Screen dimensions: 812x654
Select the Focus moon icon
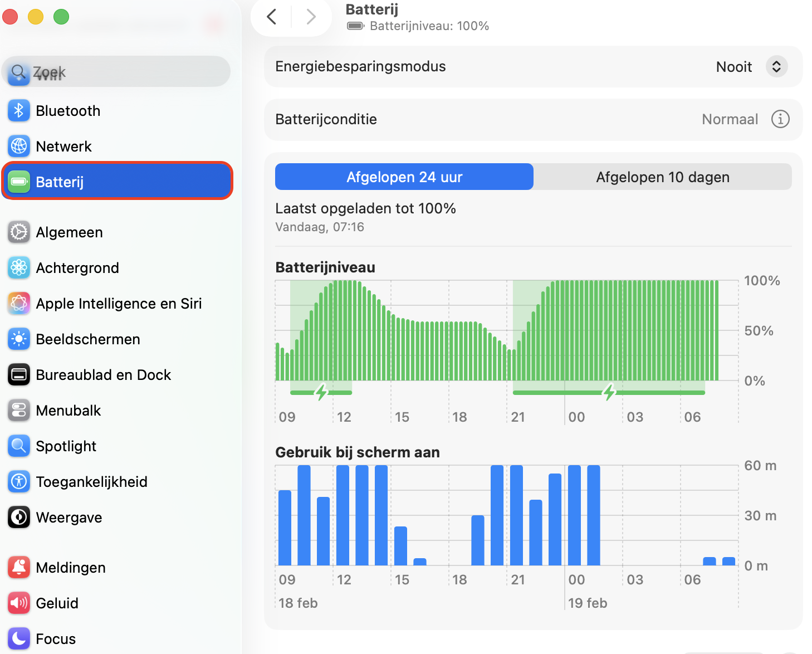pos(18,638)
